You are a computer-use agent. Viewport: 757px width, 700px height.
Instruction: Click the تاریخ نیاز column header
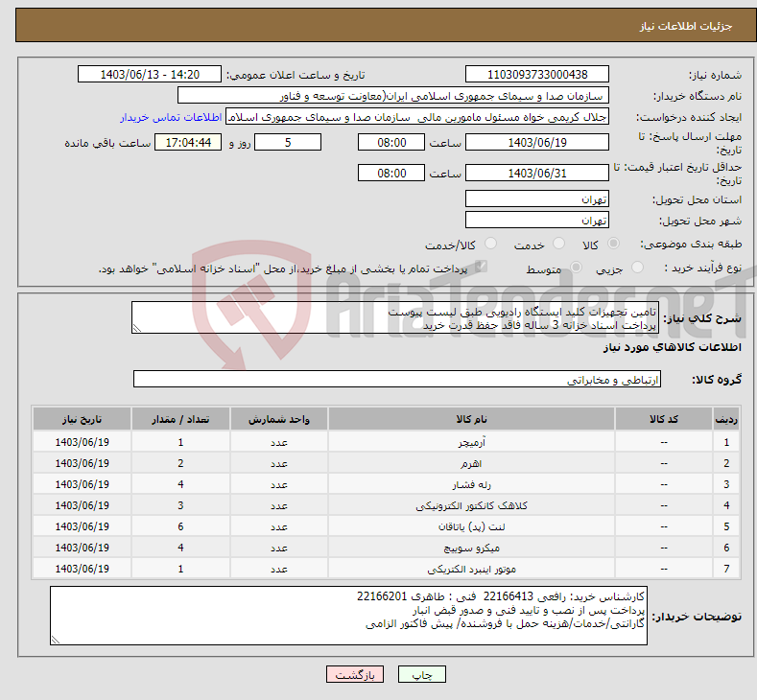(83, 419)
